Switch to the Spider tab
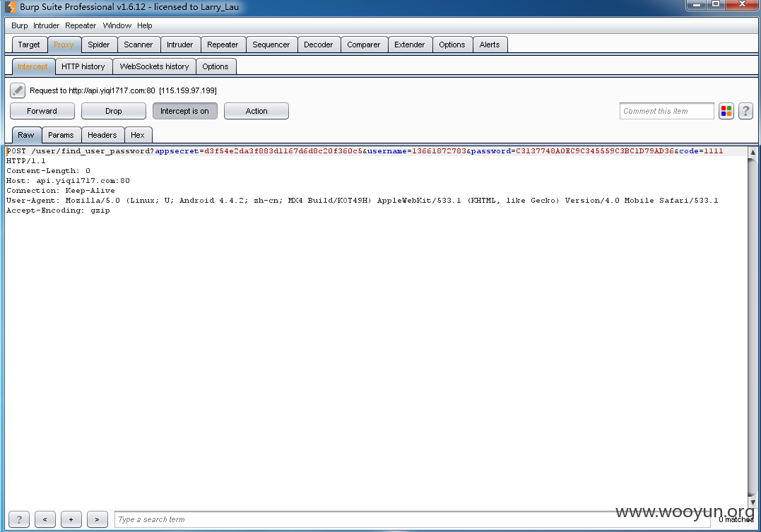The width and height of the screenshot is (761, 532). pos(98,45)
